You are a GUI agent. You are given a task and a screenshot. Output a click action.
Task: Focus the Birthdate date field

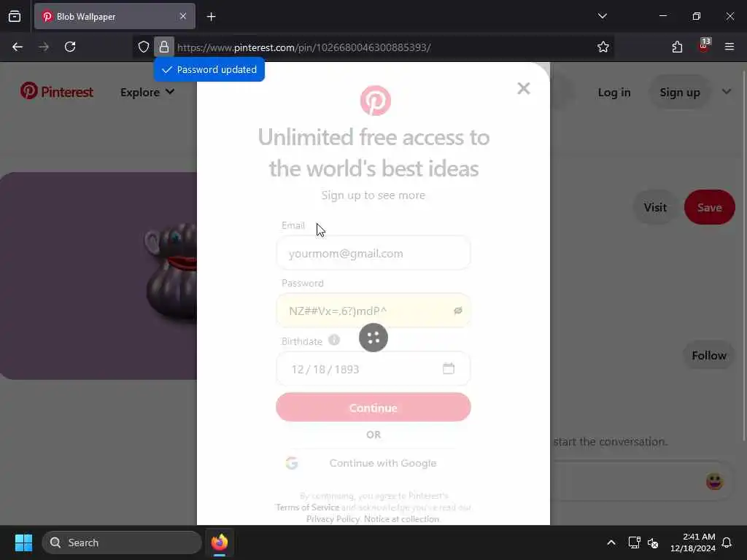(373, 368)
